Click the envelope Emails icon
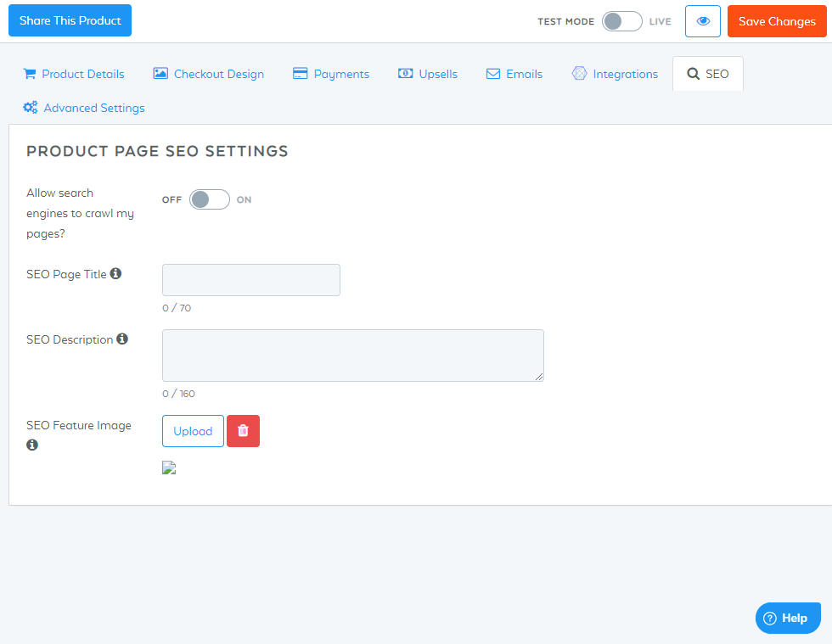832x644 pixels. tap(493, 74)
